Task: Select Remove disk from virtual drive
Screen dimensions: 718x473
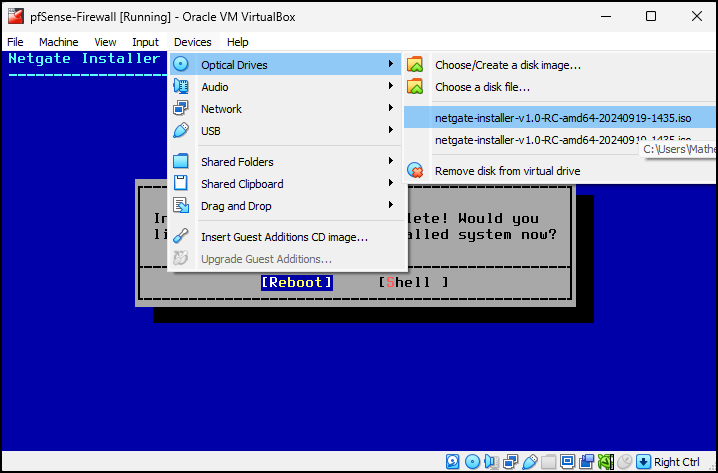Action: tap(561, 171)
